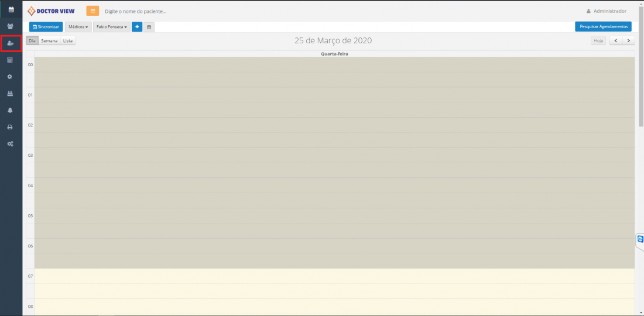Image resolution: width=644 pixels, height=316 pixels.
Task: Click the patient name search field
Action: point(176,11)
